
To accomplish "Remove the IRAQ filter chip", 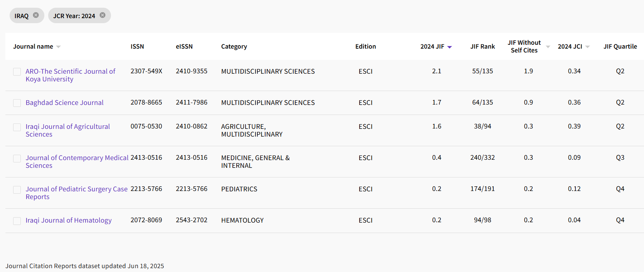I will click(x=36, y=15).
